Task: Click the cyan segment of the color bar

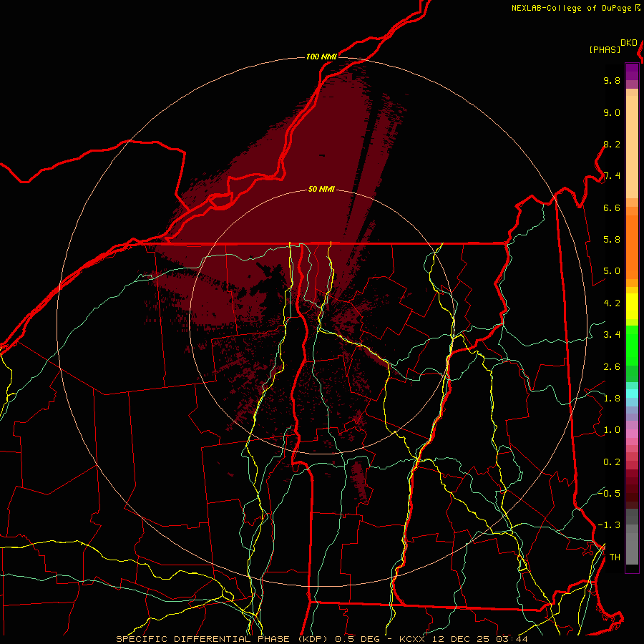Action: coord(632,394)
